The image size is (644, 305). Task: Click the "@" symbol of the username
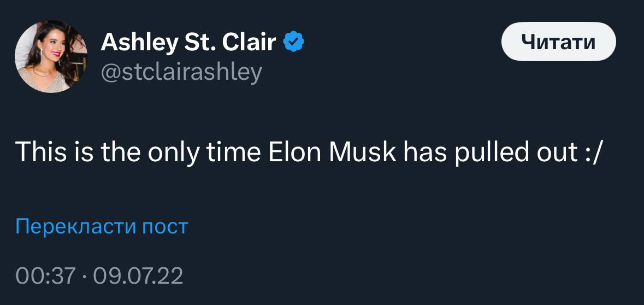click(109, 72)
